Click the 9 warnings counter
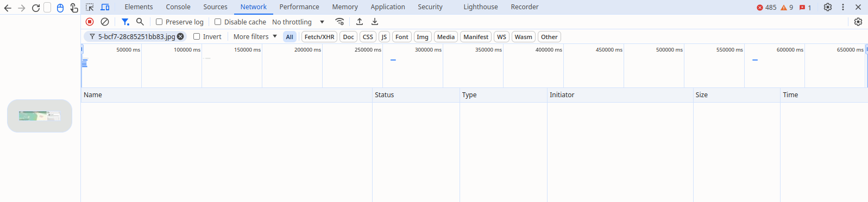The image size is (868, 202). click(787, 8)
